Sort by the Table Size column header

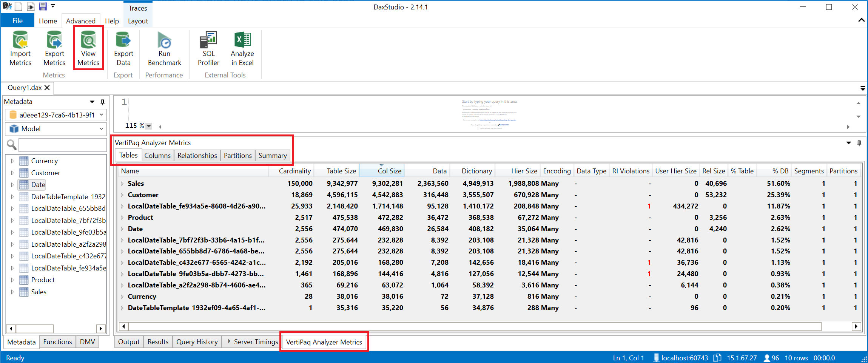(336, 171)
